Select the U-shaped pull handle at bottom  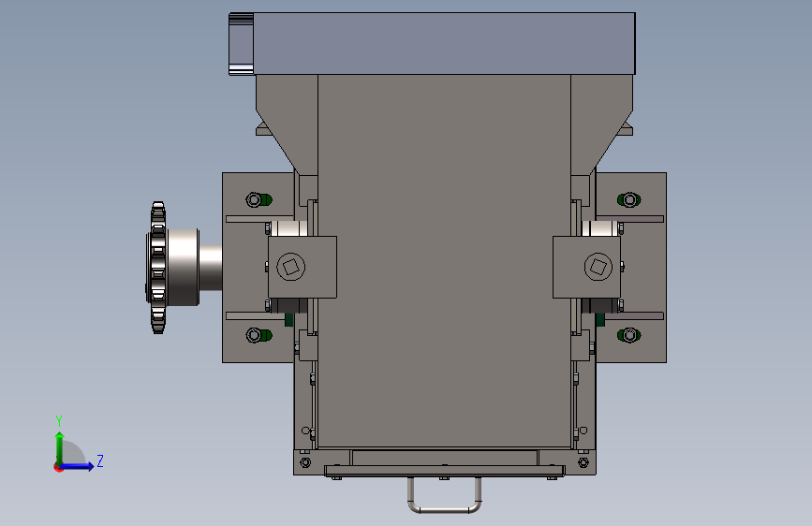tap(444, 494)
